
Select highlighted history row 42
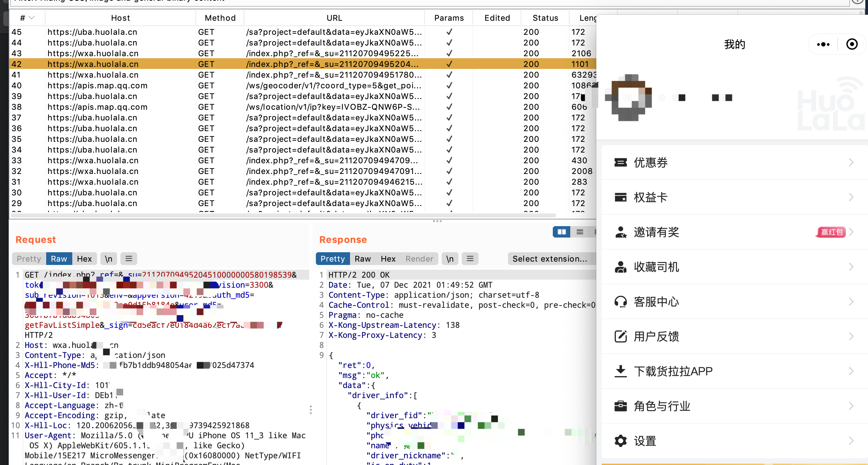click(x=302, y=64)
